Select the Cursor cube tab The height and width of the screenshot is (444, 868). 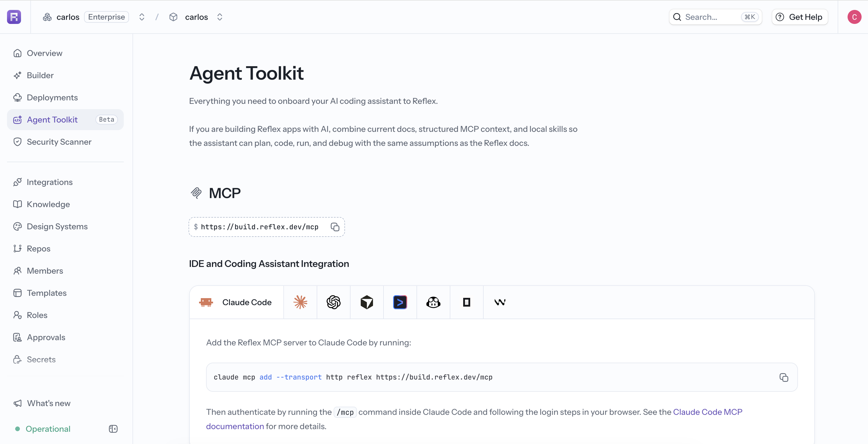[367, 302]
